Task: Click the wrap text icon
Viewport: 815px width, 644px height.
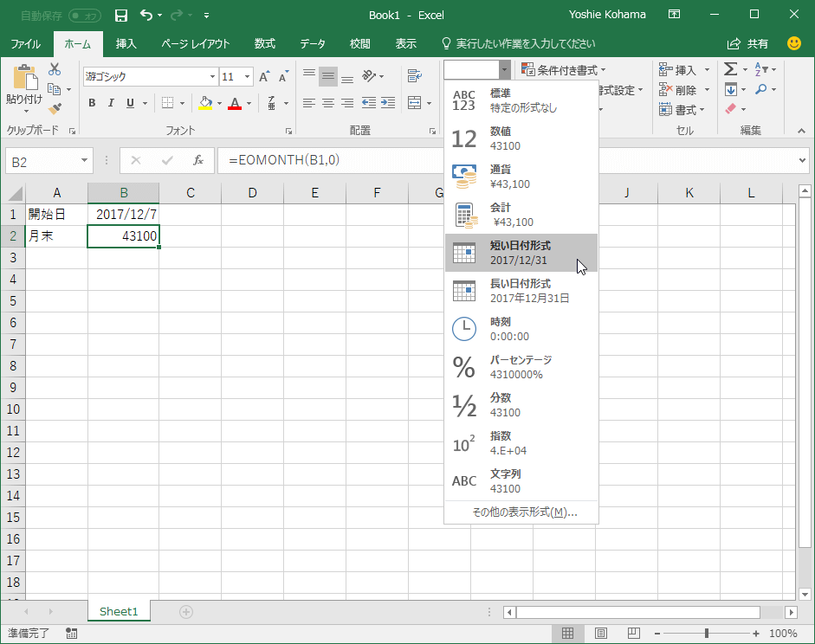Action: [x=414, y=76]
